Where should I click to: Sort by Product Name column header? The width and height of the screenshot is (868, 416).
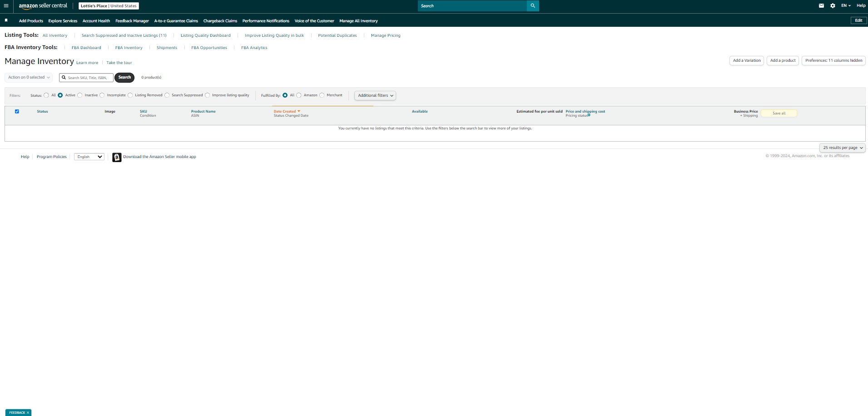pyautogui.click(x=203, y=111)
